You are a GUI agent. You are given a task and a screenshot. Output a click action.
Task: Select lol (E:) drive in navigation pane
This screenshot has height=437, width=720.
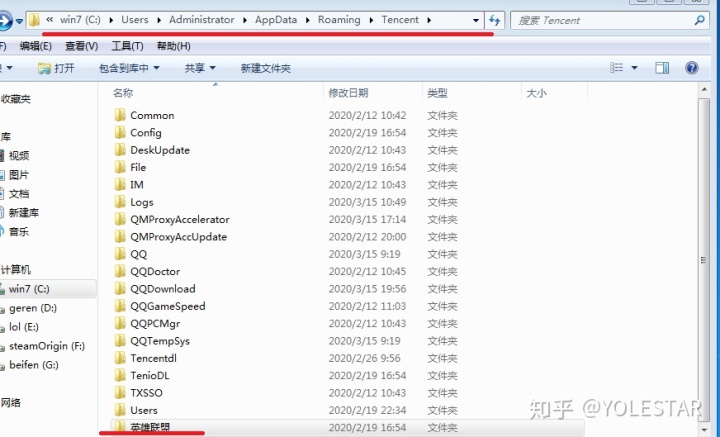[x=23, y=327]
